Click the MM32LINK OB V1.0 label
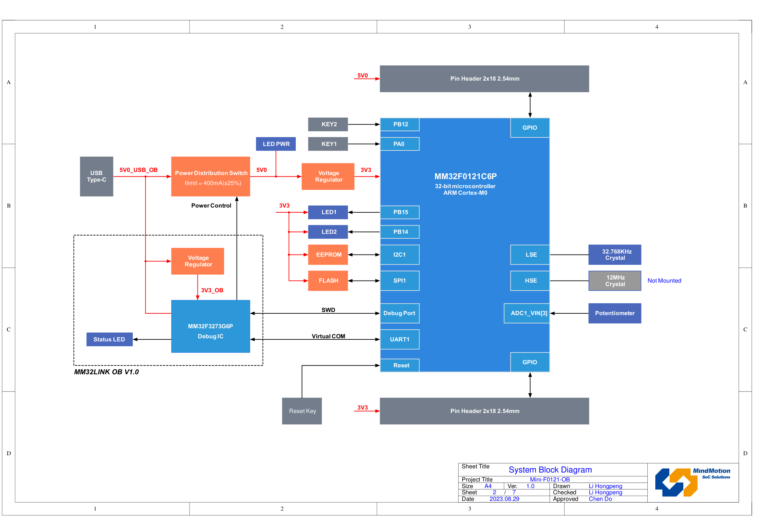The image size is (757, 532). click(x=106, y=372)
